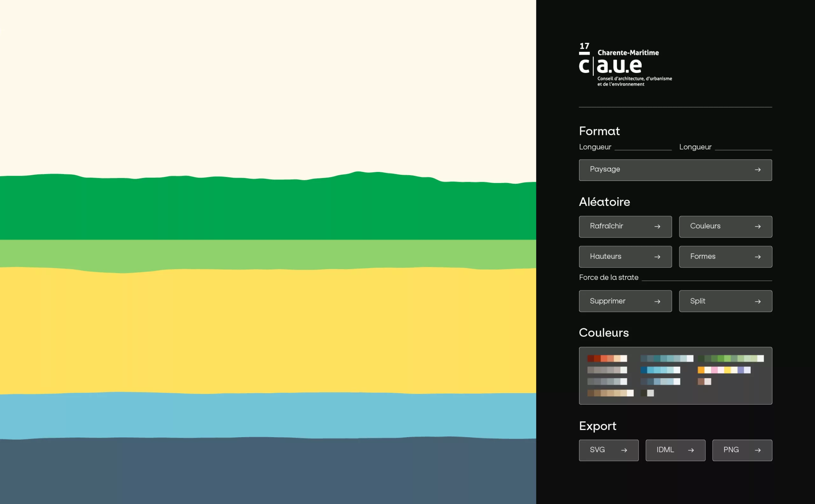Select the dark green strata in canvas
The height and width of the screenshot is (504, 815).
click(x=267, y=210)
